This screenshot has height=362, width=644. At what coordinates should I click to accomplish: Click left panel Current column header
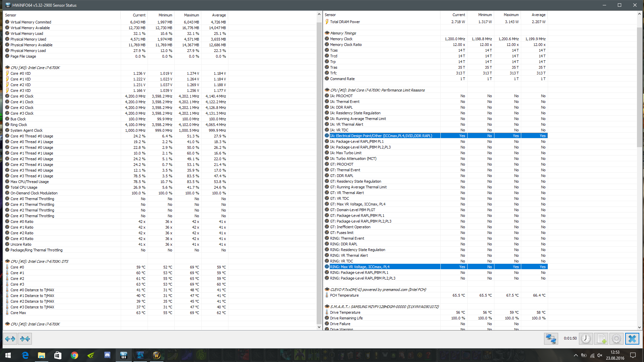click(134, 15)
